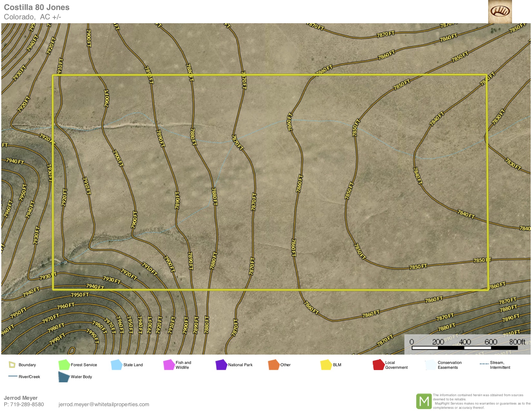This screenshot has height=411, width=532.
Task: Click the Boundary legend icon
Action: (x=12, y=365)
